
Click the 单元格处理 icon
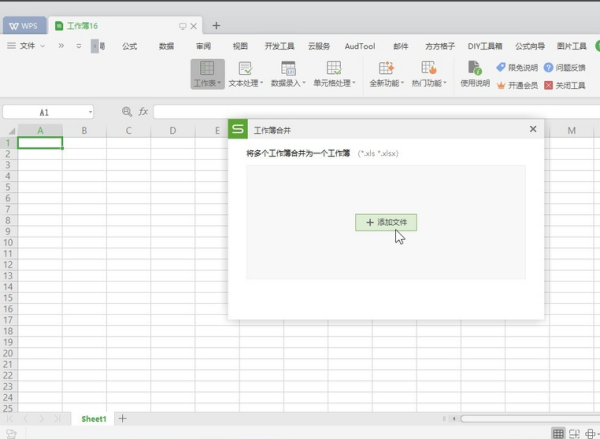pyautogui.click(x=332, y=68)
